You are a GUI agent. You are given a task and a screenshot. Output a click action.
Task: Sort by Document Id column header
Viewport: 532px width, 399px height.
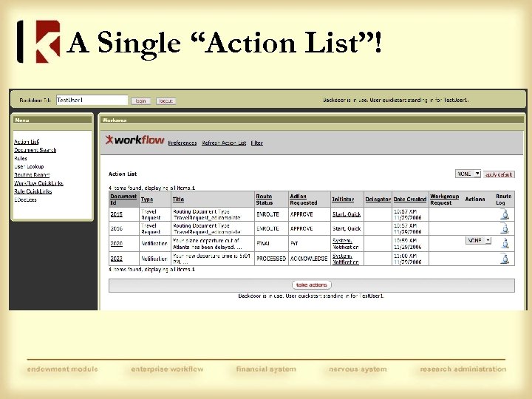[123, 199]
